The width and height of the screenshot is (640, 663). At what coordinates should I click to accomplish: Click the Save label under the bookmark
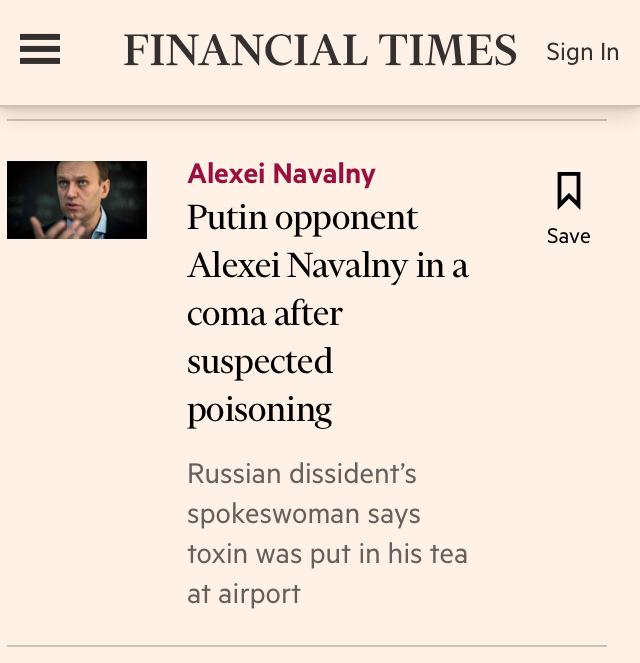pos(568,236)
